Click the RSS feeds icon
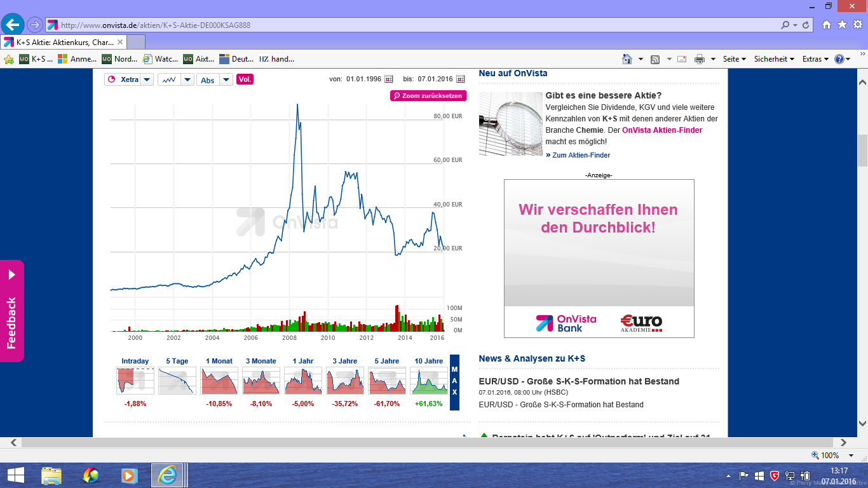This screenshot has width=868, height=488. [x=655, y=59]
